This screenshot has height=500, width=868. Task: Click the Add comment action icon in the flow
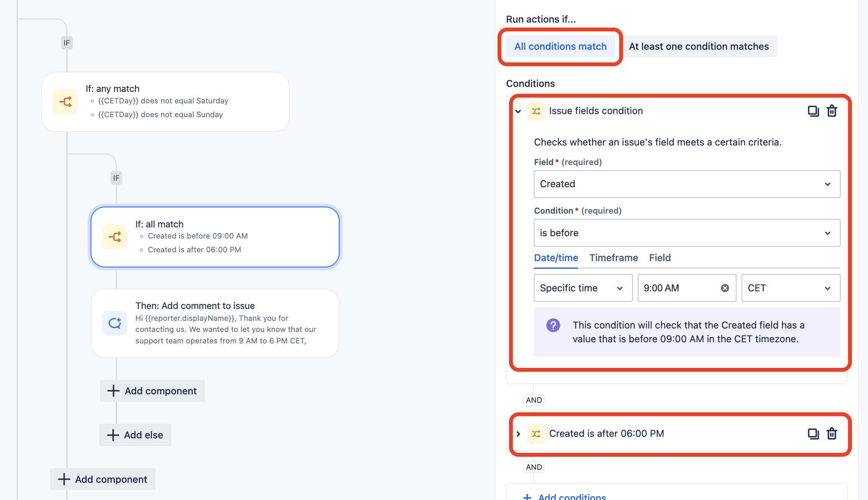coord(114,323)
